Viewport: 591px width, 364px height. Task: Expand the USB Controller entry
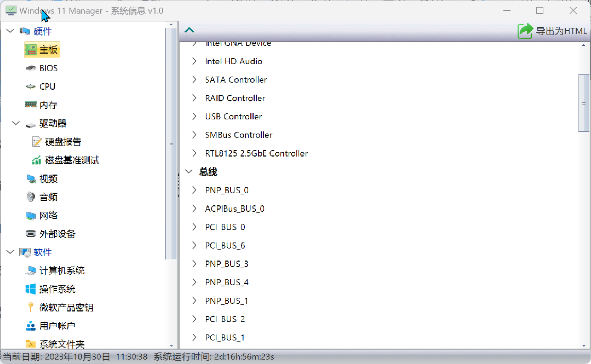tap(194, 117)
